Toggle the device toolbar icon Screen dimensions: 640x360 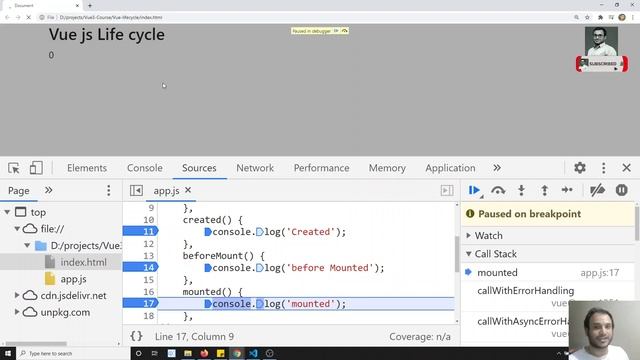(x=36, y=168)
